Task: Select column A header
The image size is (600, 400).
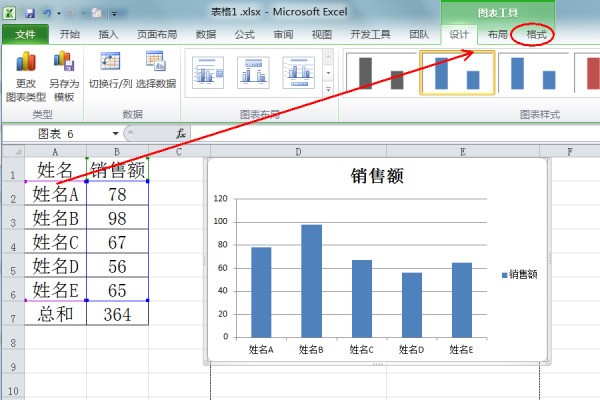Action: [x=55, y=152]
